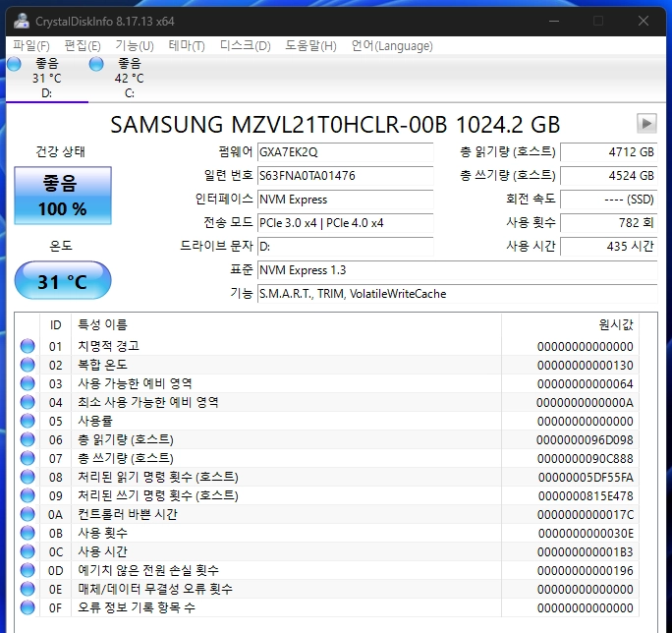The height and width of the screenshot is (633, 672).
Task: Open the 디스크(D) menu
Action: pyautogui.click(x=246, y=45)
